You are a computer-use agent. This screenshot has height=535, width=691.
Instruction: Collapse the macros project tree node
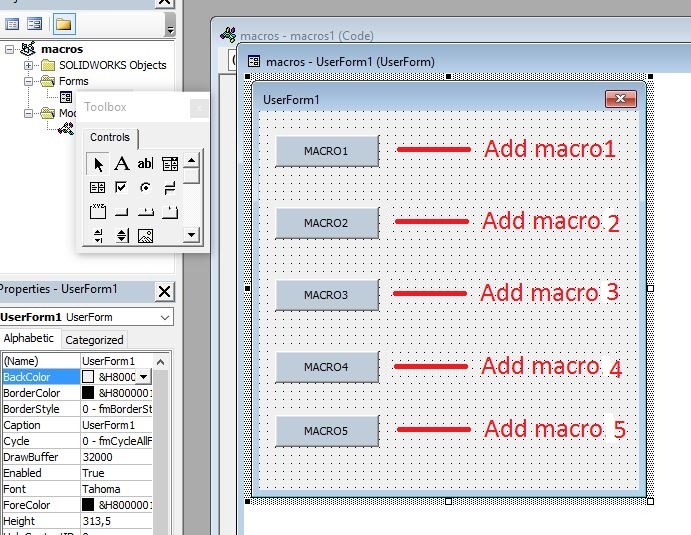(x=9, y=49)
